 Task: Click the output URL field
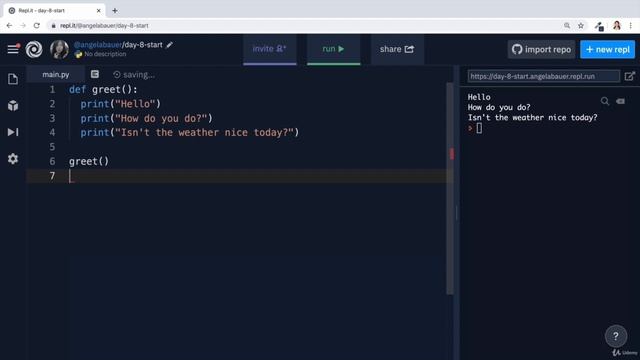(543, 76)
